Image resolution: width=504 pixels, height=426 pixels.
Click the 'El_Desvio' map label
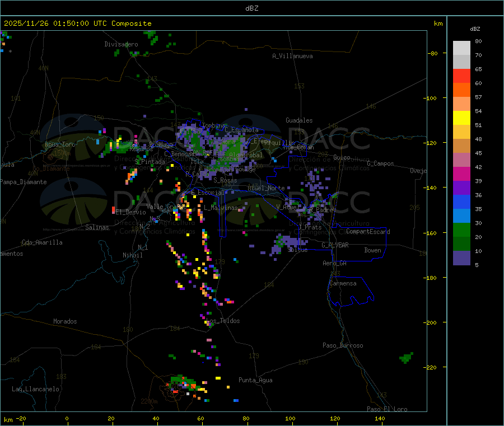coord(131,212)
